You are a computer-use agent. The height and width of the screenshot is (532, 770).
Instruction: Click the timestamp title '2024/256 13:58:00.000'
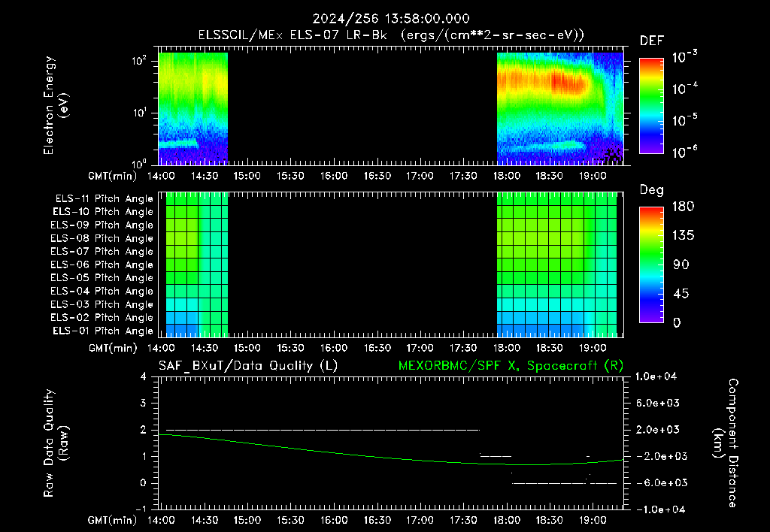[391, 19]
